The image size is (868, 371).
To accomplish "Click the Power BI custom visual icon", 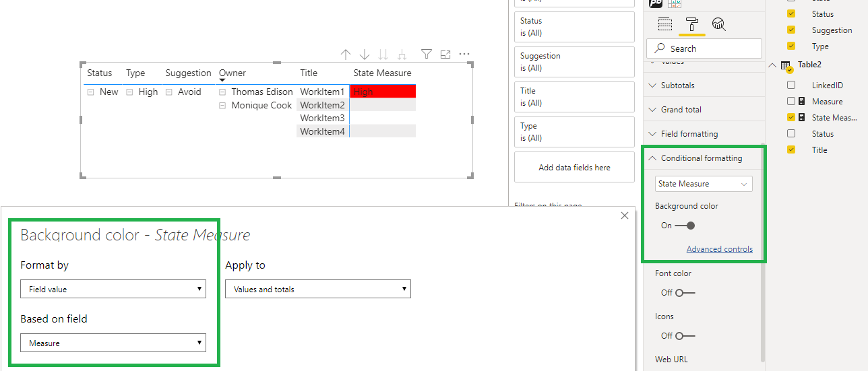I will point(655,3).
